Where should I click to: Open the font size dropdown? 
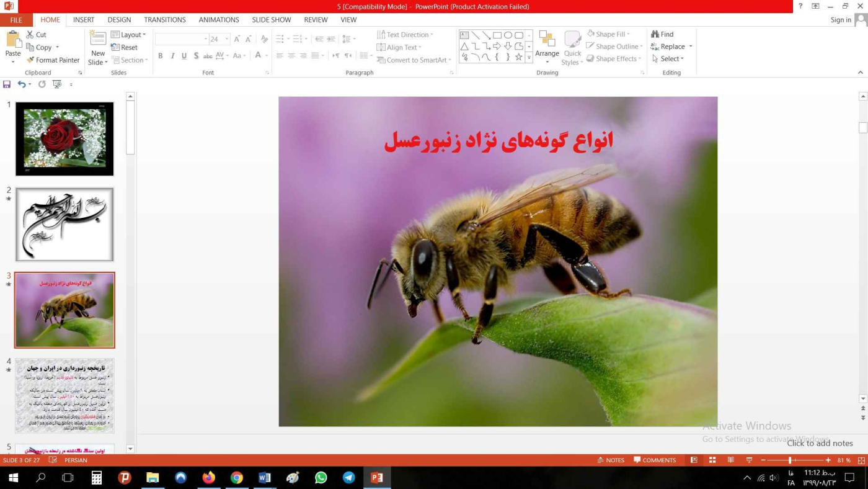[227, 39]
